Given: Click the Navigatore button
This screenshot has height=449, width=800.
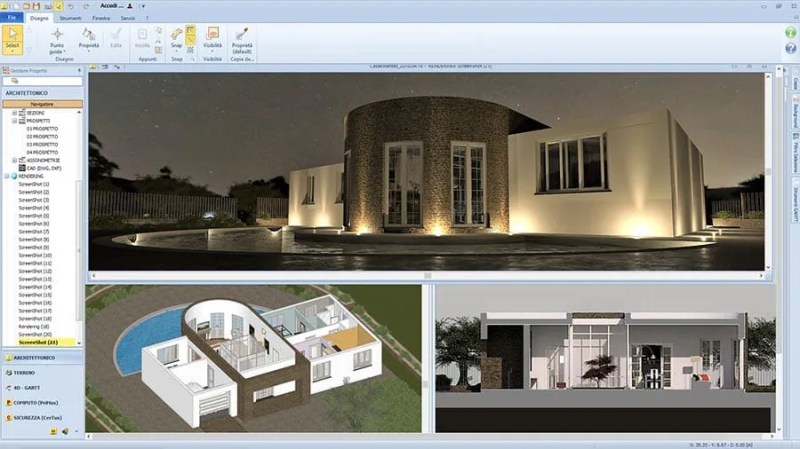Looking at the screenshot, I should pos(42,104).
